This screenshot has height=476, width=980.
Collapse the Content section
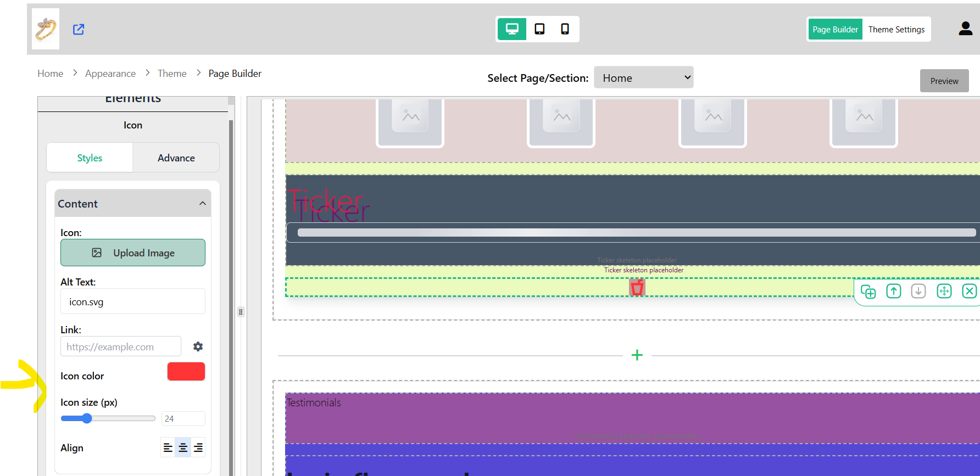point(133,204)
